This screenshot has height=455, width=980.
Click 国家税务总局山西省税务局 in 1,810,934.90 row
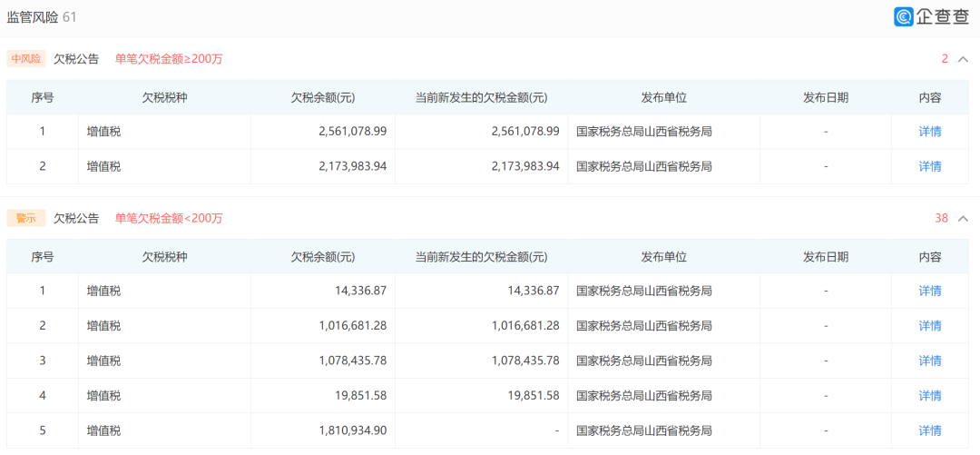pos(643,431)
